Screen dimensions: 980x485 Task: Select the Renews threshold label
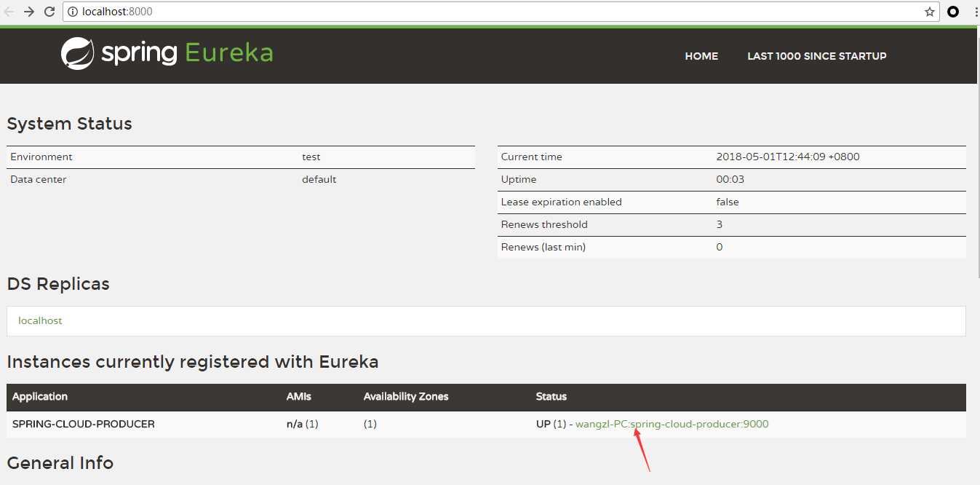[544, 224]
